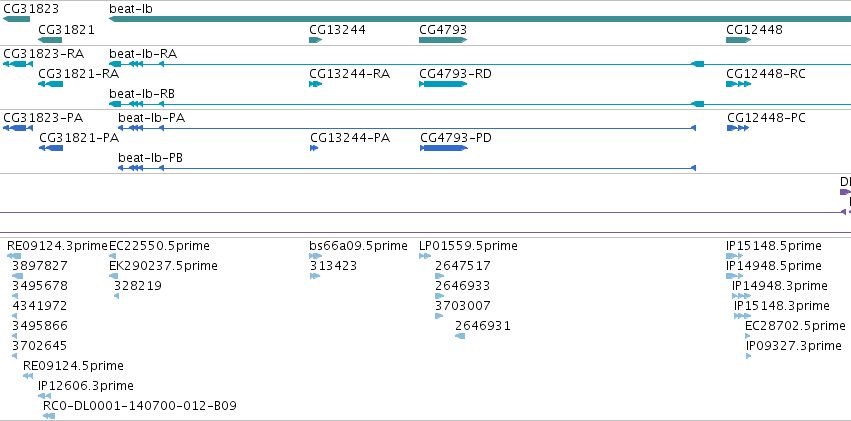Select the CG4793 gene label
Image resolution: width=851 pixels, height=421 pixels.
443,30
